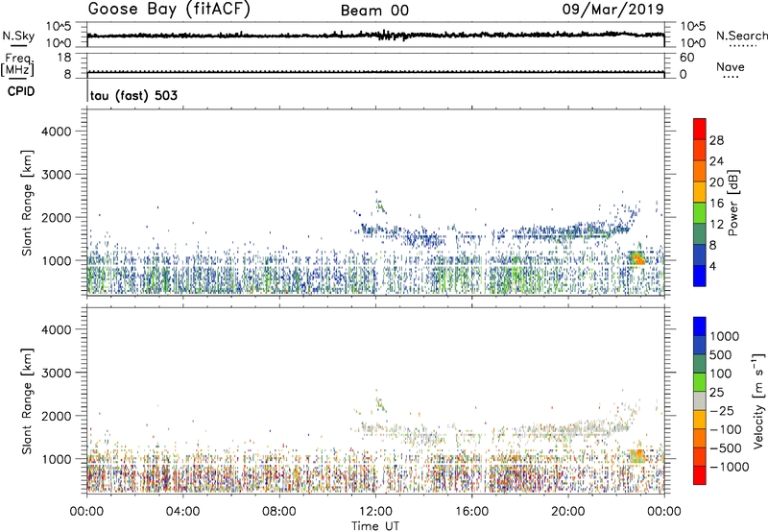Click the 100–500 m/s green velocity segment
The image size is (768, 532).
700,364
